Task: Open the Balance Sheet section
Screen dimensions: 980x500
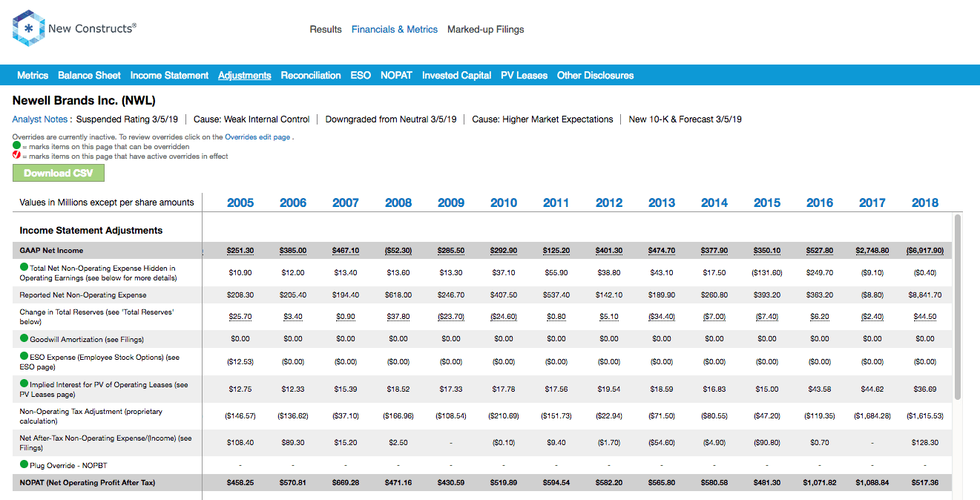Action: (x=89, y=75)
